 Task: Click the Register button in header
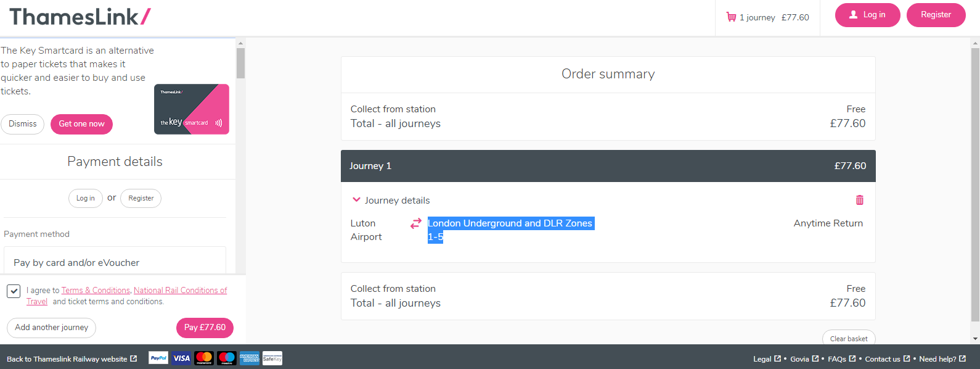(x=936, y=15)
